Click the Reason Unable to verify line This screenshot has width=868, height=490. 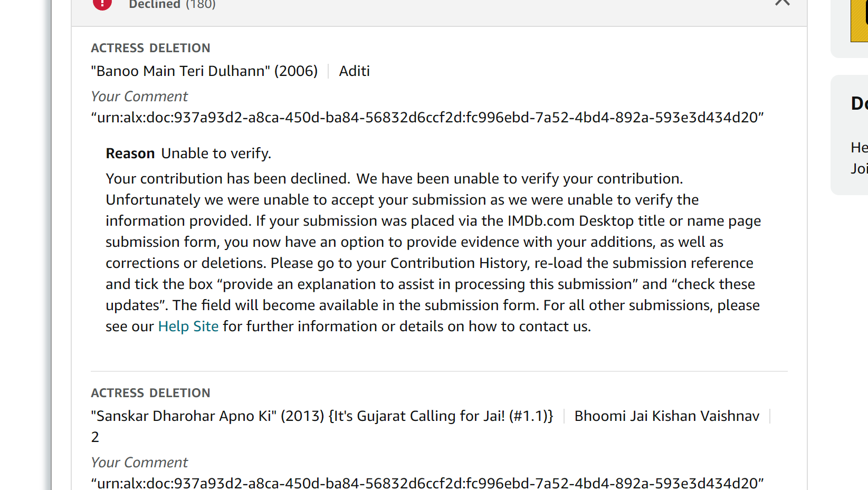tap(188, 153)
